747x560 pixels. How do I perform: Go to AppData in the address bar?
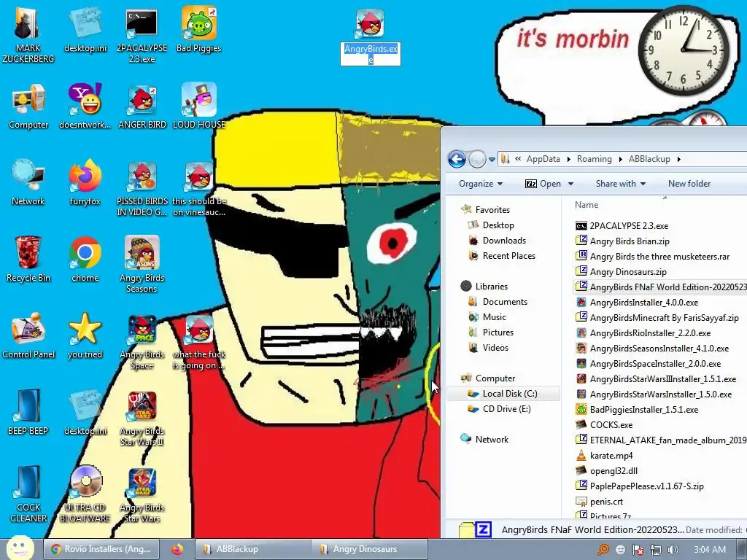point(543,159)
